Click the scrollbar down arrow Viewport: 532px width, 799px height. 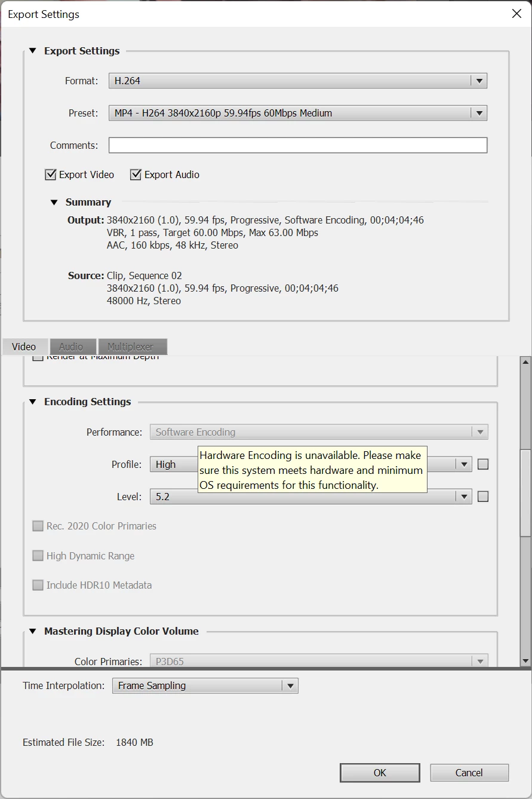click(525, 661)
